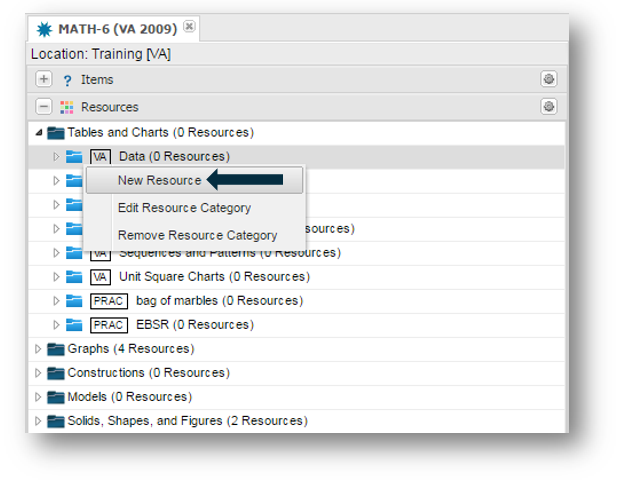
Task: Click the Solids, Shapes, and Figures folder icon
Action: point(55,421)
